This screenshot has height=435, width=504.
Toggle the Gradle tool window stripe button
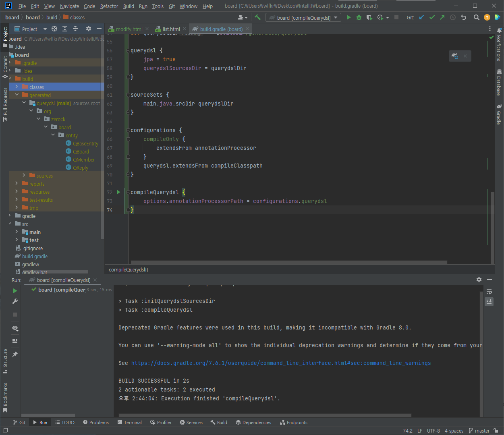click(499, 114)
